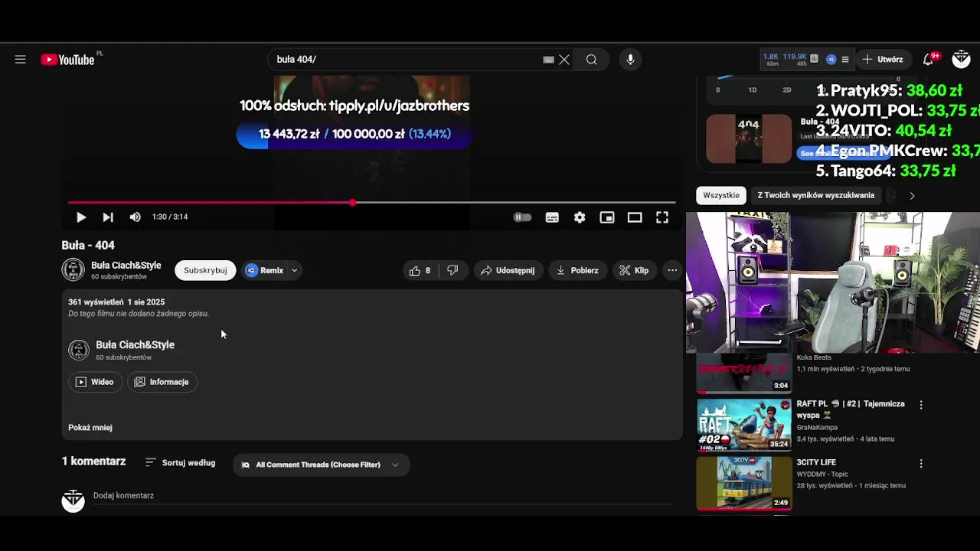The image size is (980, 551).
Task: Mute the player volume
Action: (136, 217)
